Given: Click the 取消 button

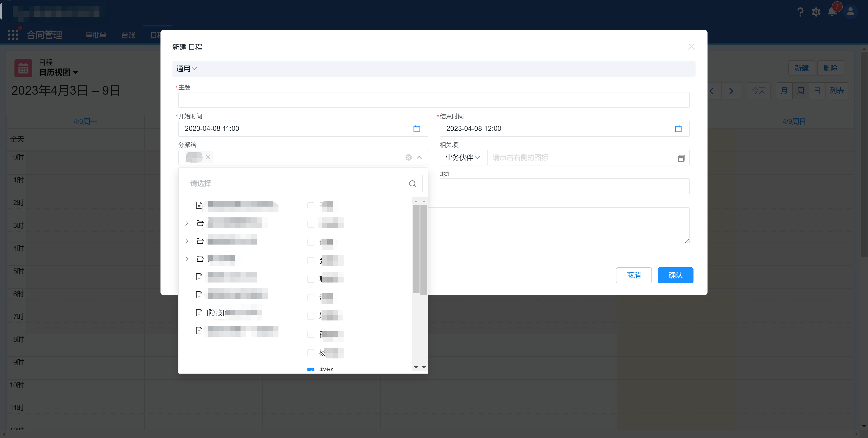Looking at the screenshot, I should click(633, 275).
